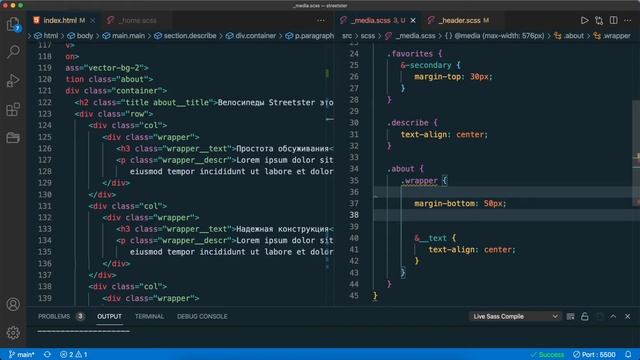Open notifications bell in status bar
Image resolution: width=640 pixels, height=360 pixels.
click(628, 354)
